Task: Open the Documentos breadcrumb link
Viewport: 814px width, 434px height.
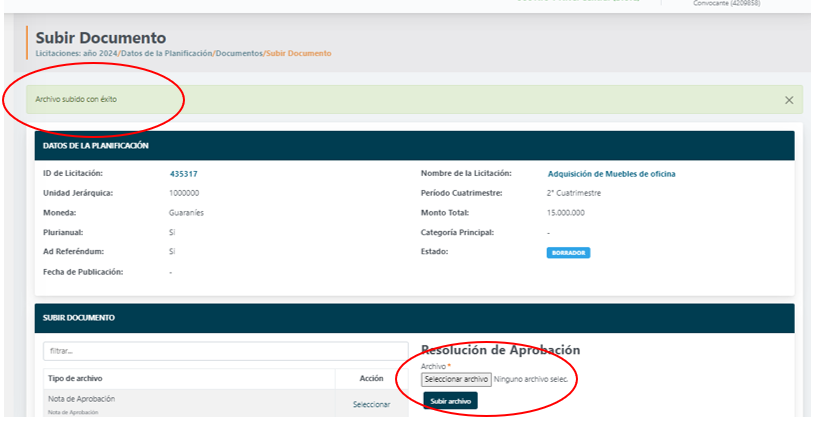Action: tap(239, 53)
